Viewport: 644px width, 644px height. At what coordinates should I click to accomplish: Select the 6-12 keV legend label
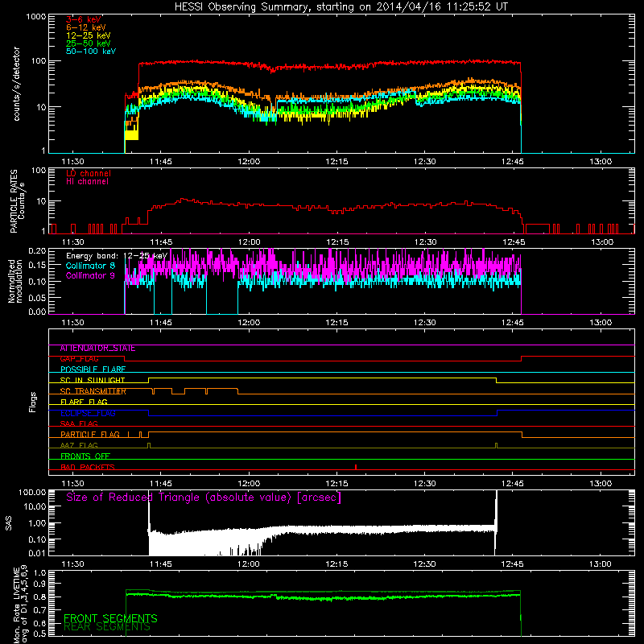[85, 27]
